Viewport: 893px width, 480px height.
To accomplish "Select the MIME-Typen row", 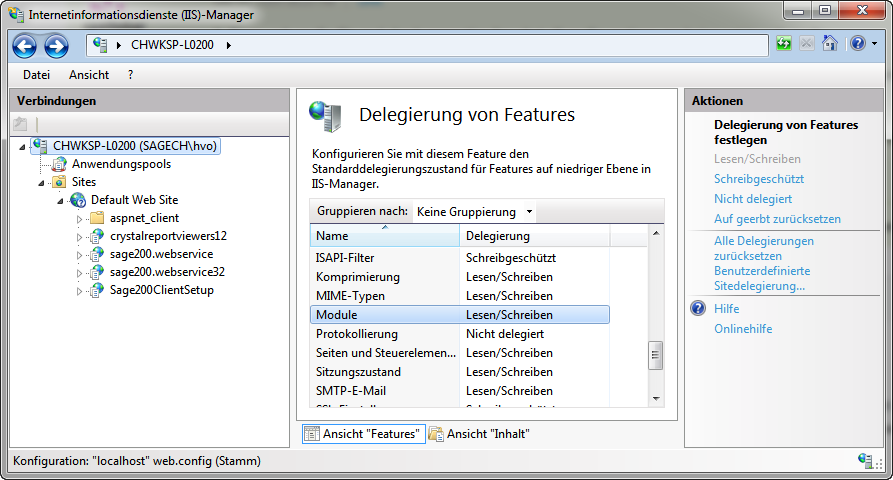I will (x=460, y=296).
